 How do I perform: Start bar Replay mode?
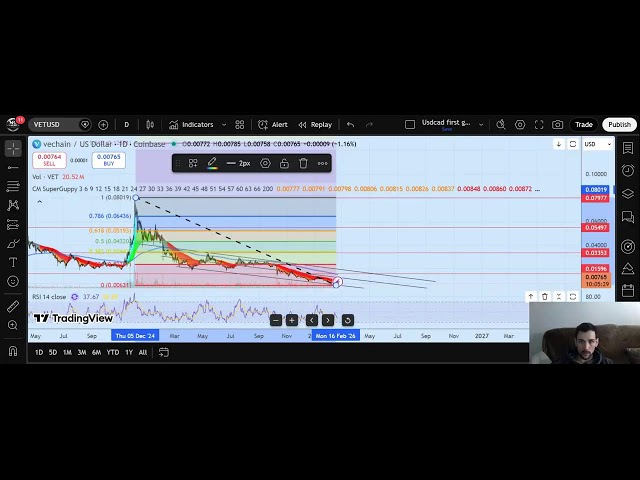click(315, 125)
